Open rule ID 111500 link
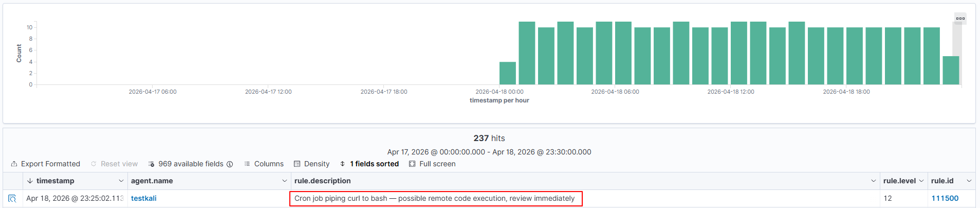 [945, 198]
